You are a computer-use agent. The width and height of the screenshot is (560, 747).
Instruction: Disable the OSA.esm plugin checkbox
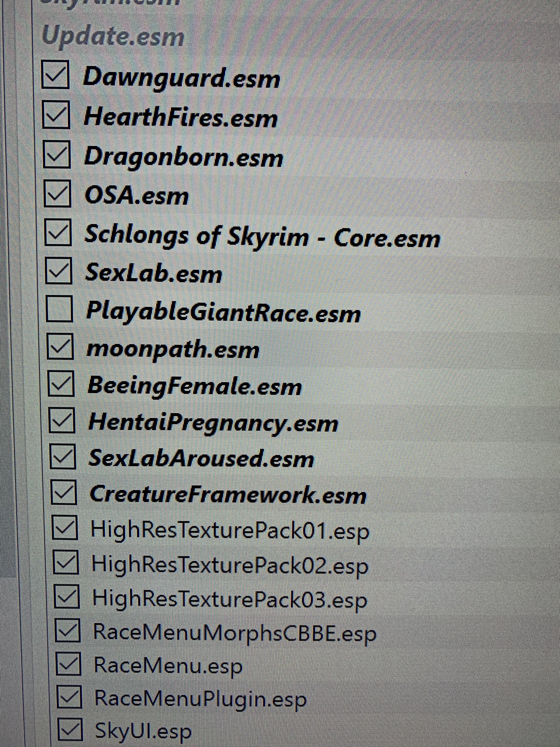tap(57, 193)
